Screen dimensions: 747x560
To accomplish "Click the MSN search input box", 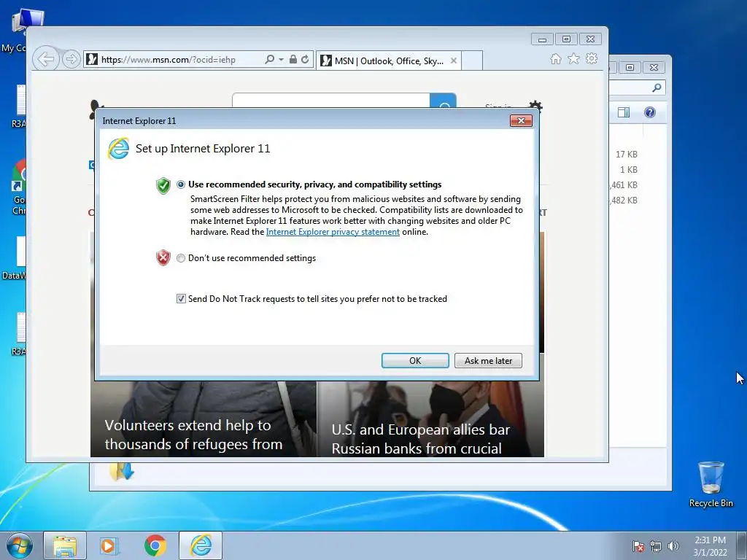I will coord(331,101).
